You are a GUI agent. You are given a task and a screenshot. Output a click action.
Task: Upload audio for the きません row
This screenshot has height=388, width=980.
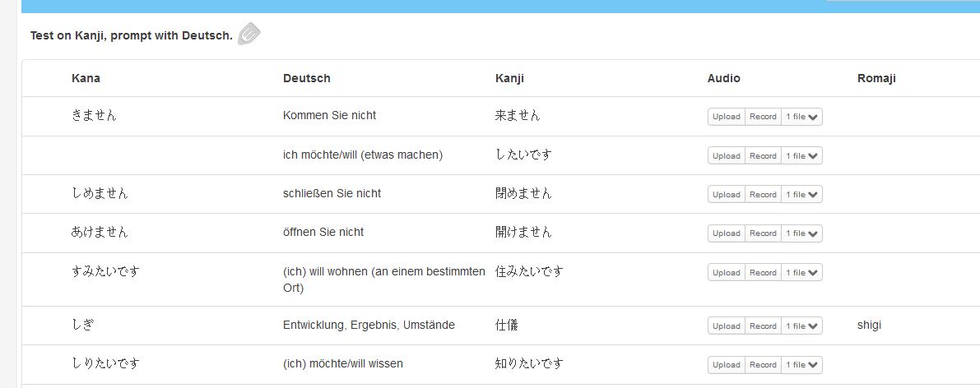[727, 117]
